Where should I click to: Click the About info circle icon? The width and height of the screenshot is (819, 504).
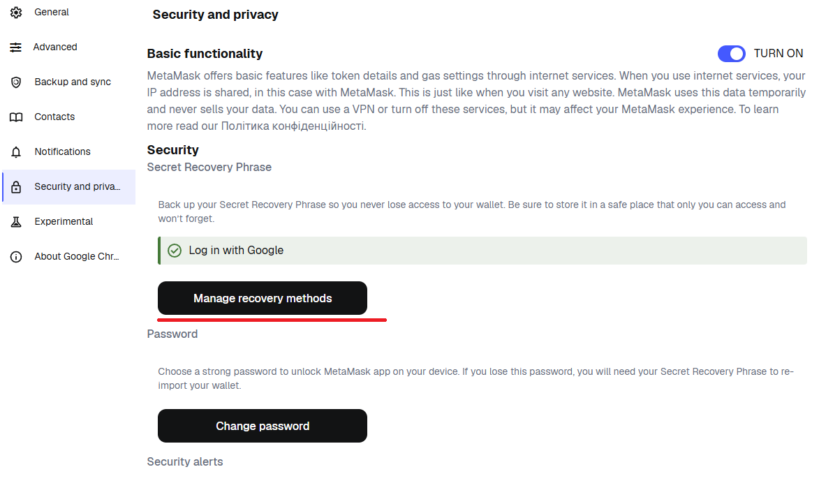click(x=16, y=257)
